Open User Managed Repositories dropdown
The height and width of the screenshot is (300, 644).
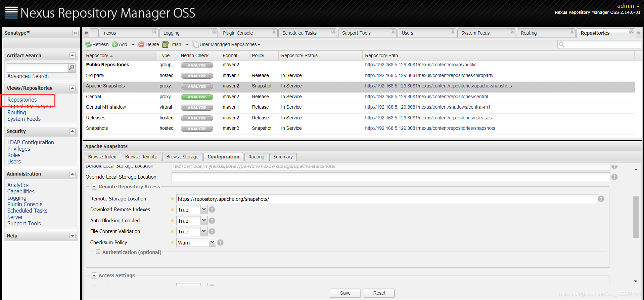point(226,44)
